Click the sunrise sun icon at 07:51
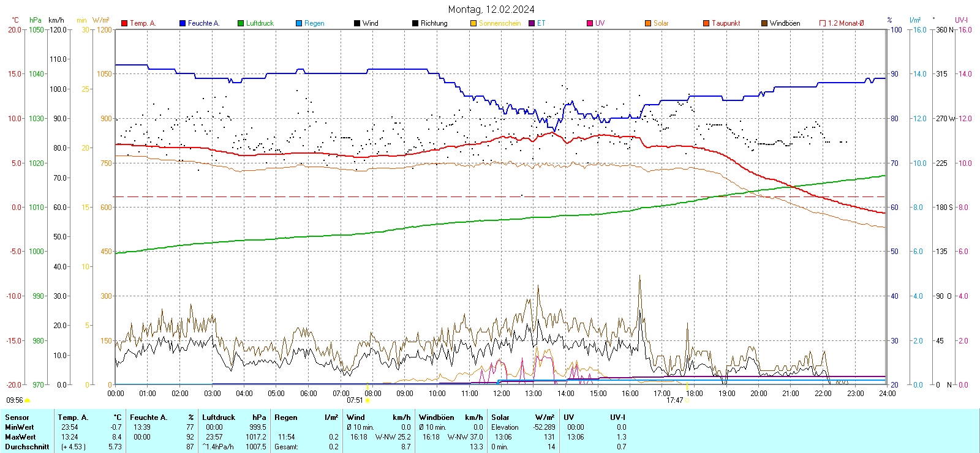The width and height of the screenshot is (980, 453). point(367,400)
